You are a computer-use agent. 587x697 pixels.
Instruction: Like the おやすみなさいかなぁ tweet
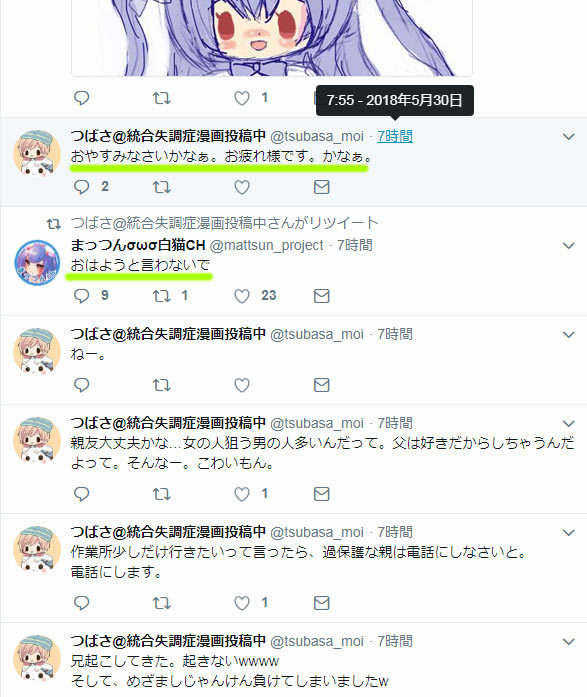coord(242,187)
